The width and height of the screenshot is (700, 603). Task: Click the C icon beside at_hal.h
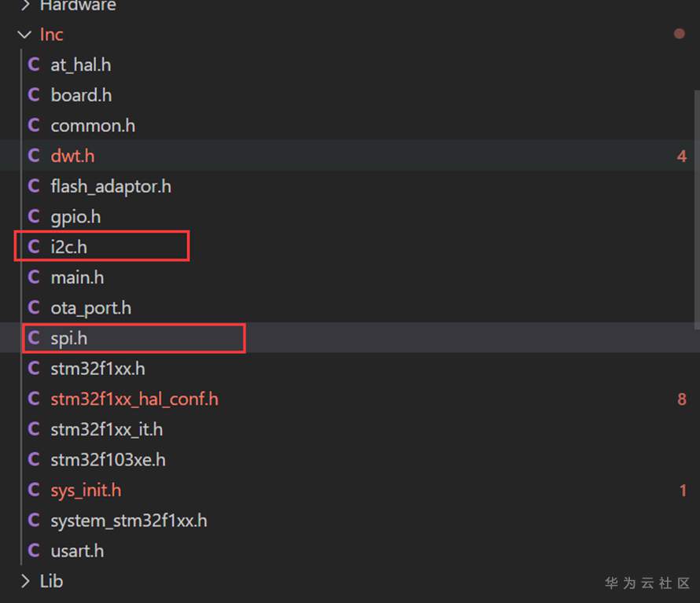(x=34, y=65)
